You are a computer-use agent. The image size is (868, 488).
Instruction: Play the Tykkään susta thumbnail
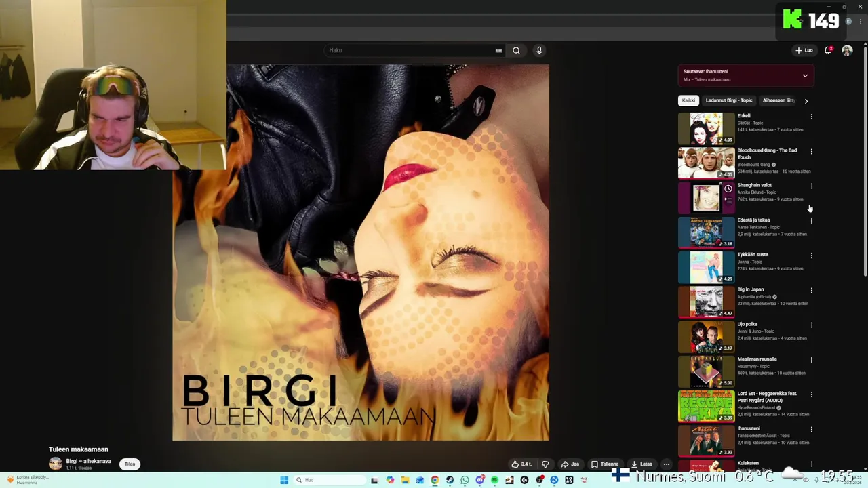(x=706, y=267)
